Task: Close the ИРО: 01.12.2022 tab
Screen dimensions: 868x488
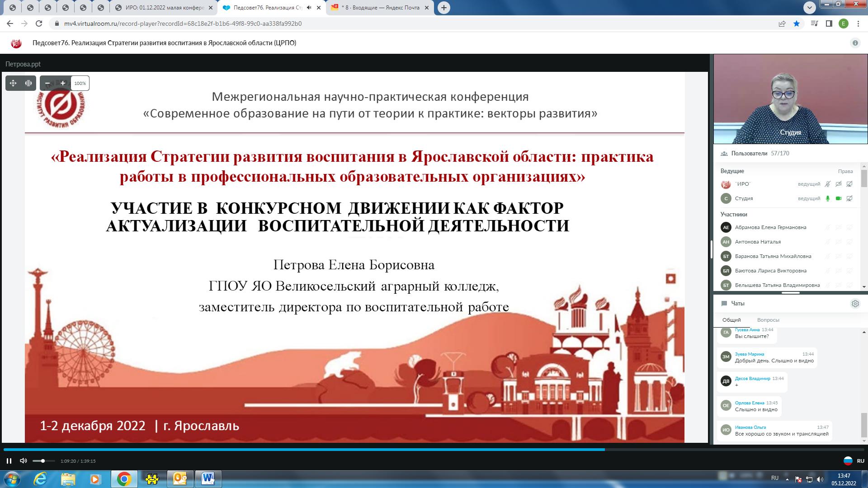Action: point(211,8)
